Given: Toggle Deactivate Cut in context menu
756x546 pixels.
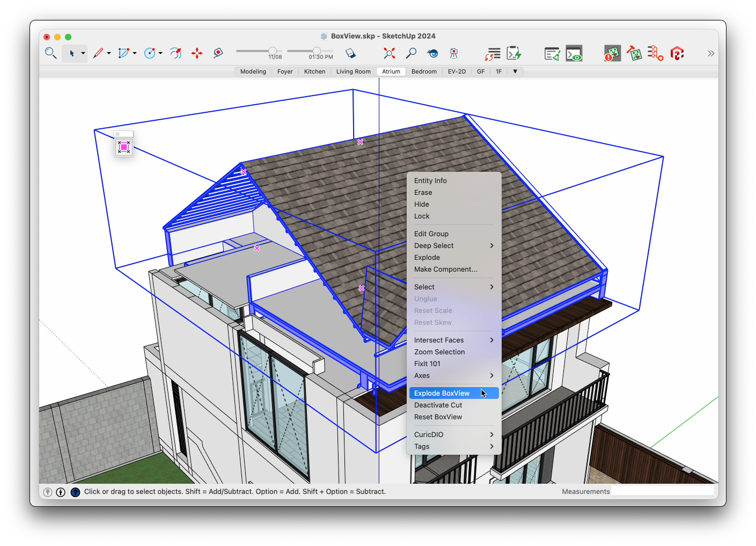Looking at the screenshot, I should (x=438, y=405).
